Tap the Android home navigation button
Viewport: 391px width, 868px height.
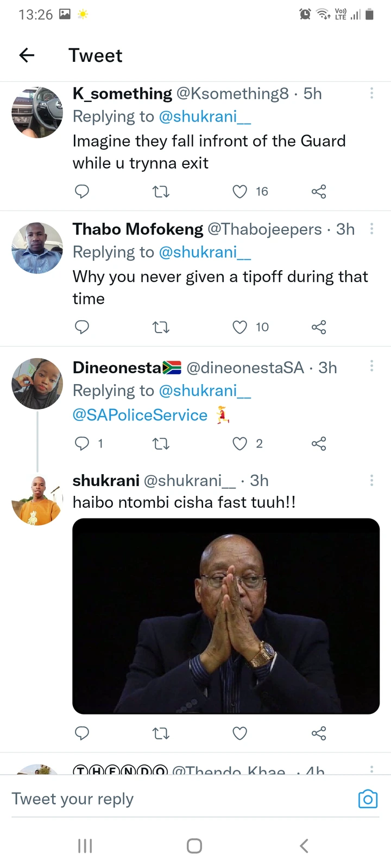point(194,846)
